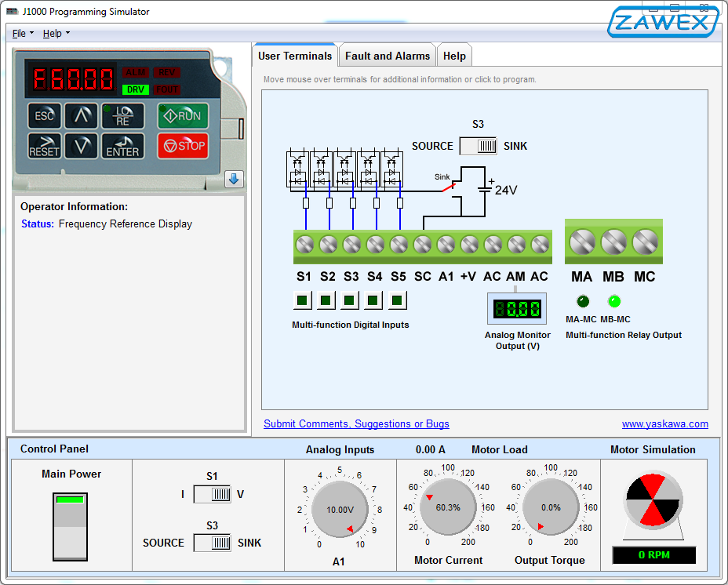The height and width of the screenshot is (585, 728).
Task: Click the ALM indicator on the operator display
Action: tap(136, 72)
